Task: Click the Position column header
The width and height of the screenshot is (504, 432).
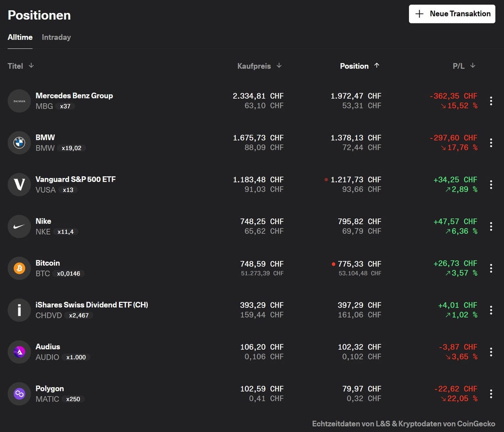Action: pyautogui.click(x=354, y=66)
